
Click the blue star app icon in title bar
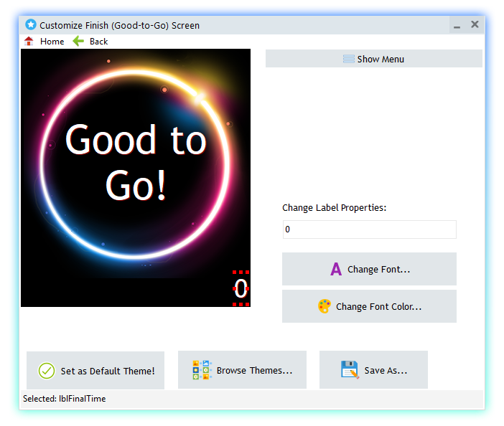click(31, 25)
